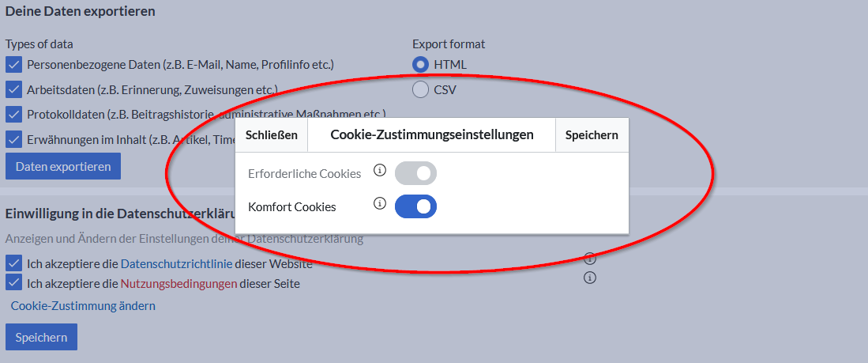Image resolution: width=868 pixels, height=363 pixels.
Task: Toggle the Erforderliche Cookies switch
Action: (415, 173)
